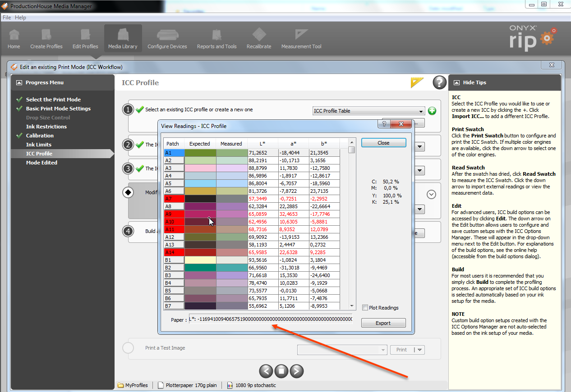Go to Calibration step

40,136
